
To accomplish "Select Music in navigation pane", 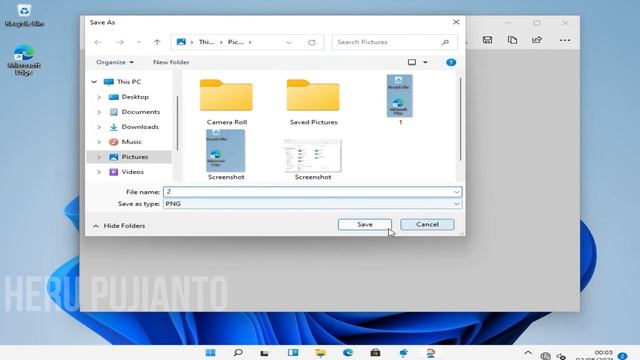I will pos(131,142).
